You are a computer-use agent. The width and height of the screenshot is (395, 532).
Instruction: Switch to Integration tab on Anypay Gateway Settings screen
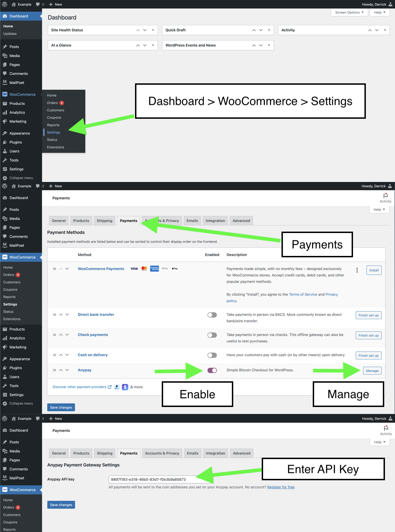216,454
